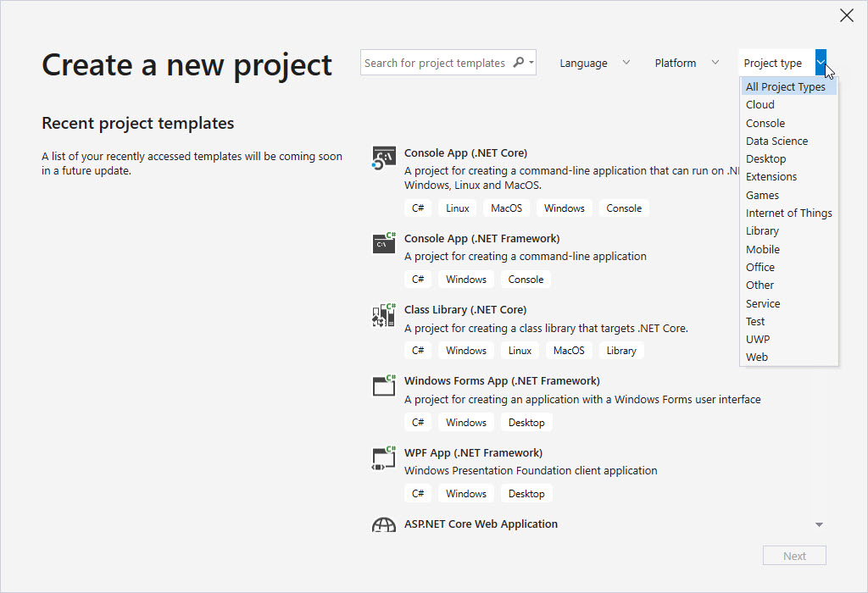The height and width of the screenshot is (593, 868).
Task: Select Web project type
Action: pyautogui.click(x=789, y=357)
